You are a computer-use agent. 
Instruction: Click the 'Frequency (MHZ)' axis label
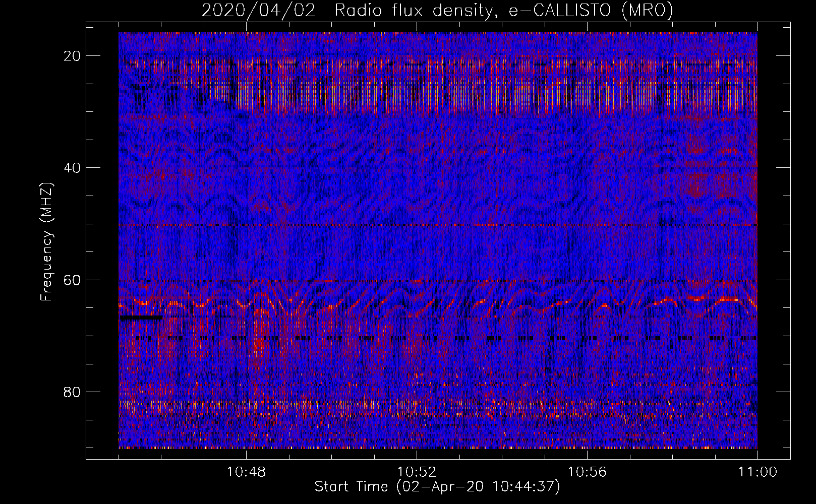46,241
